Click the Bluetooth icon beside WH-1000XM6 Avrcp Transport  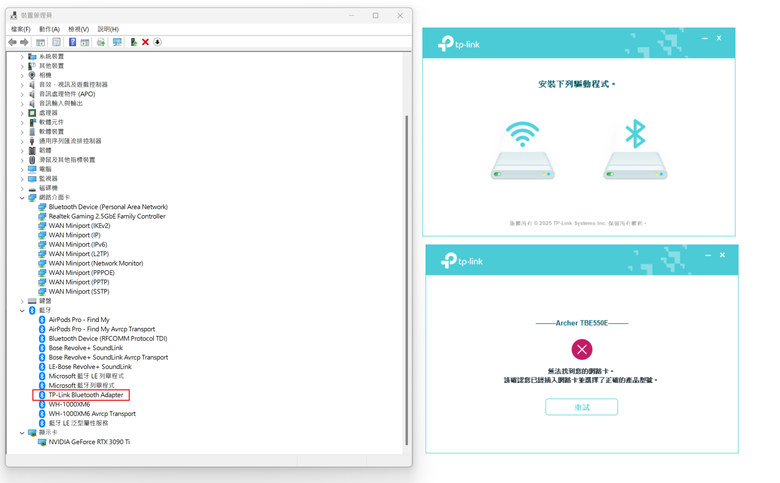point(42,414)
